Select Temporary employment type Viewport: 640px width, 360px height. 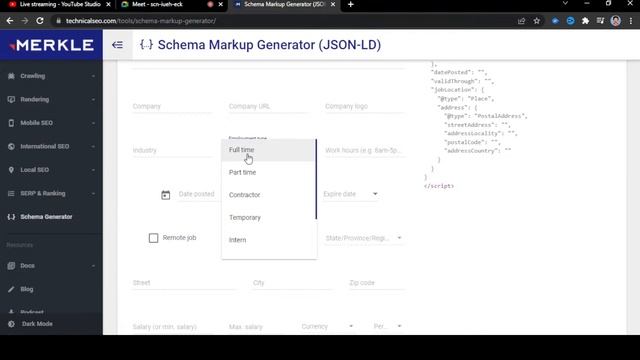point(268,218)
